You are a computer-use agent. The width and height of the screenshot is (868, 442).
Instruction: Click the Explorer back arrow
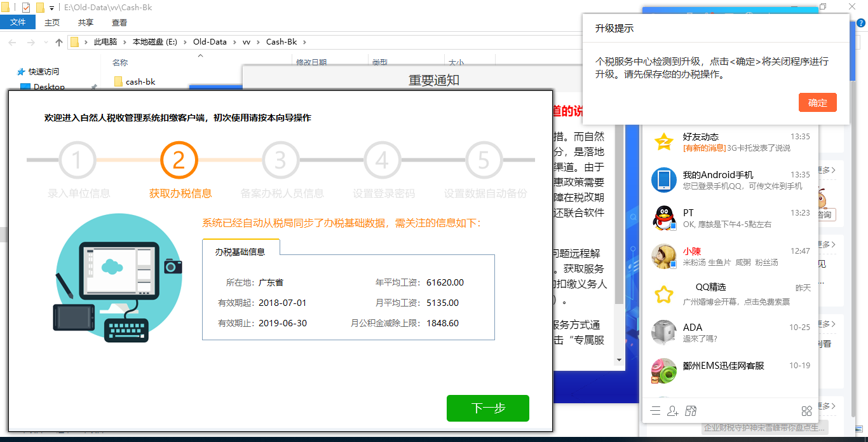point(13,43)
